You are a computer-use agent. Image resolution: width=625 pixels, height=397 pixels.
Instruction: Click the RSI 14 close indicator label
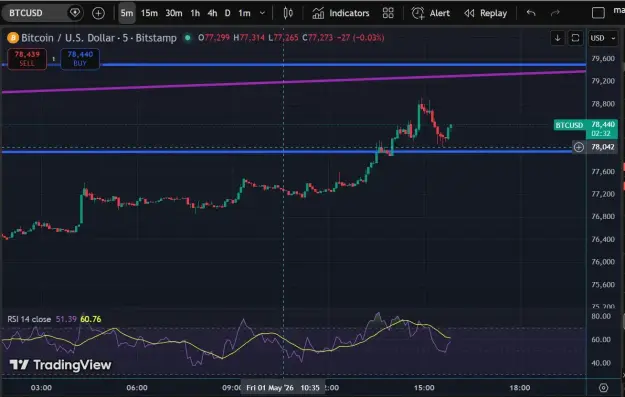29,319
